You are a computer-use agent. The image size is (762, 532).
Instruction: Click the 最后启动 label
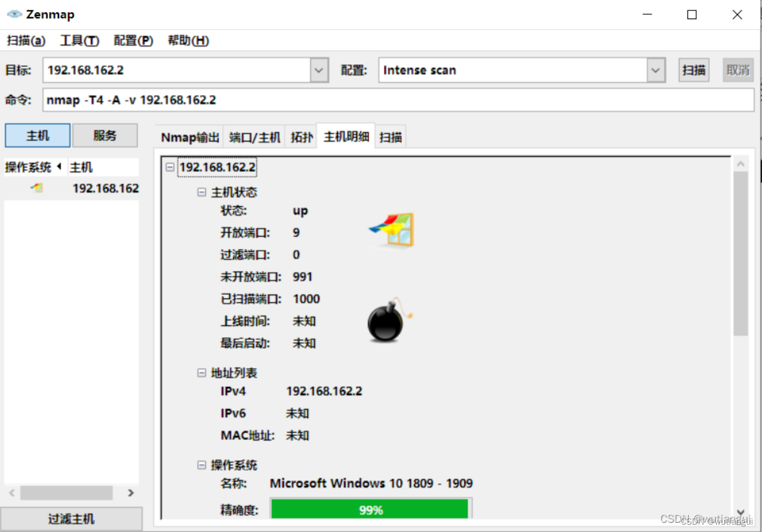(x=246, y=343)
